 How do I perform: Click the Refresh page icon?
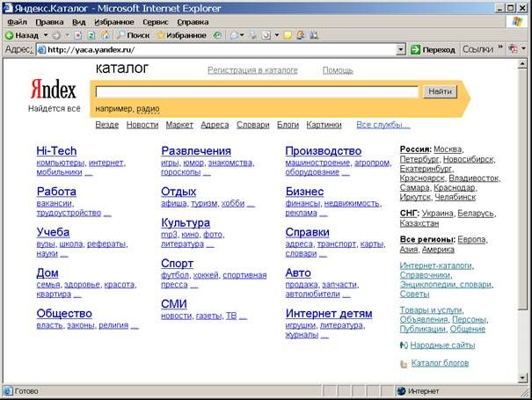91,35
